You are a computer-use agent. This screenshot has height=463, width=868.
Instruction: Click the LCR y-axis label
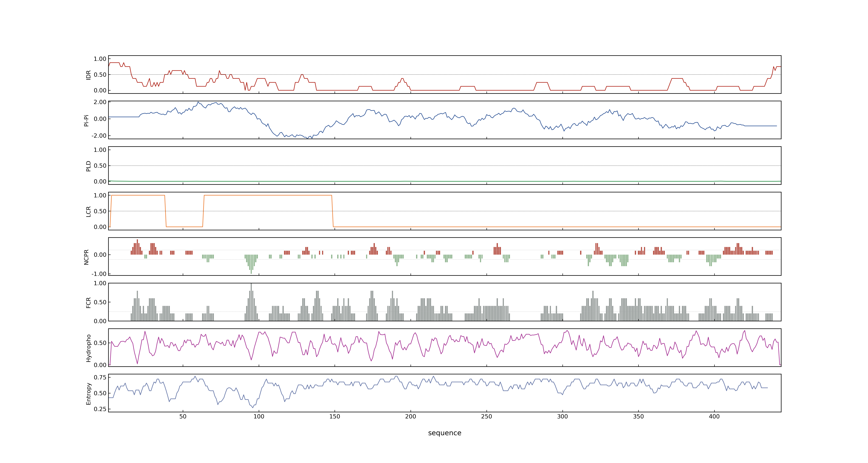88,211
